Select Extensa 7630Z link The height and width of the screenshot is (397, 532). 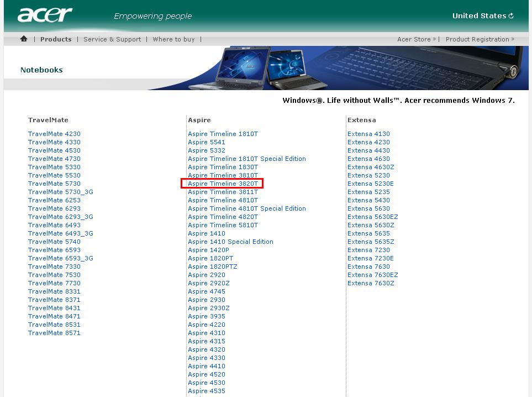pos(371,283)
